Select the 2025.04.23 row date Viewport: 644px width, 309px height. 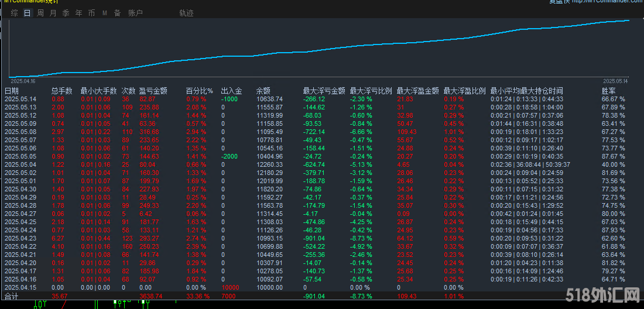click(20, 239)
